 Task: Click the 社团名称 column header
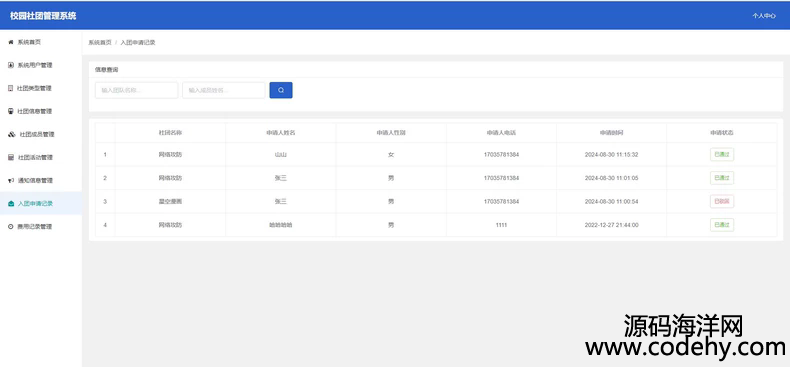coord(170,133)
